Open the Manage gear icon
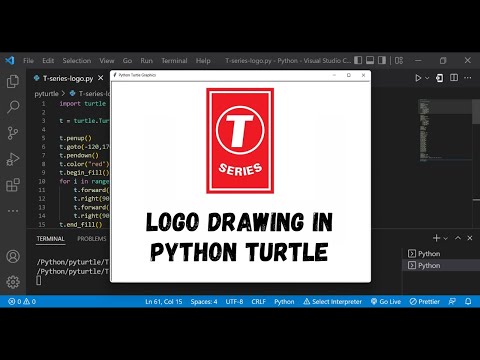 pyautogui.click(x=13, y=282)
